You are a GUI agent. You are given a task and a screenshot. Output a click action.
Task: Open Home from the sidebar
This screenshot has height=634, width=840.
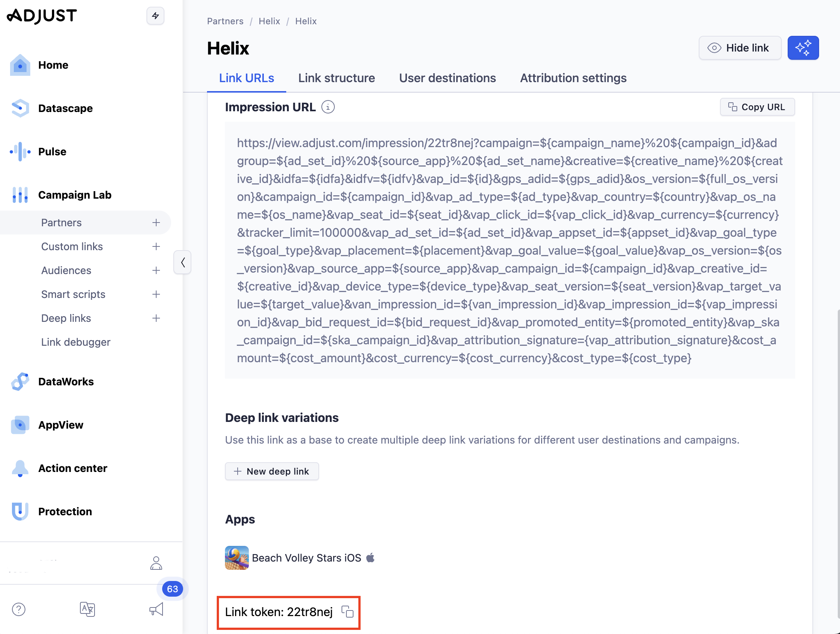(53, 65)
